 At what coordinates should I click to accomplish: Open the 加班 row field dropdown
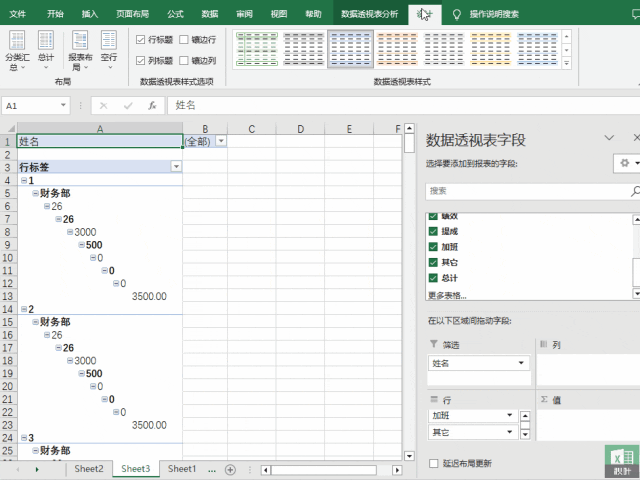(509, 415)
